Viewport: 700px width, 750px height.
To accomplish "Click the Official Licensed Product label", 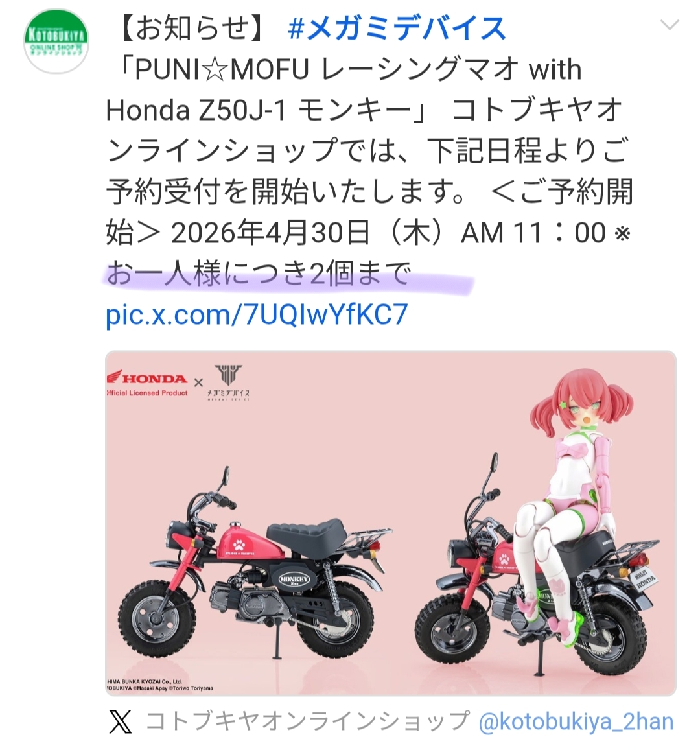I will point(148,393).
